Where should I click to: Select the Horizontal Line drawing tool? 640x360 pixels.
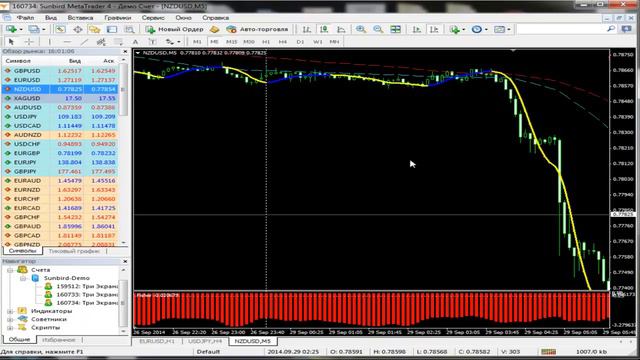67,42
